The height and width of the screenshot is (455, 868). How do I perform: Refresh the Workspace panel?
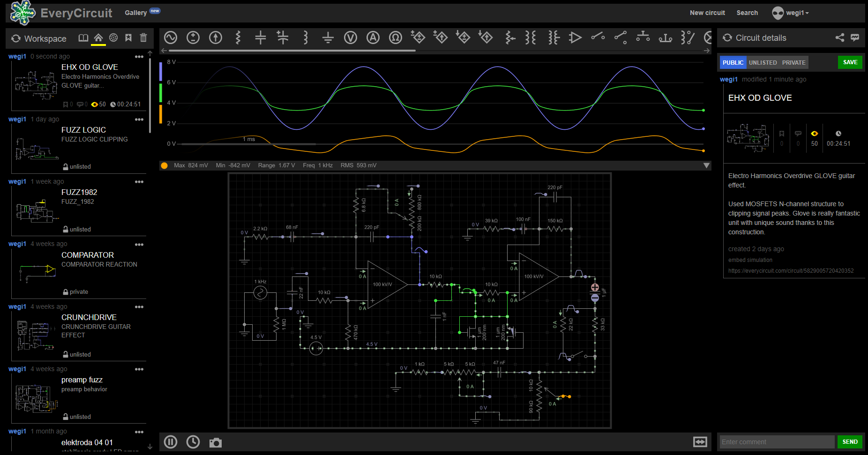tap(16, 38)
